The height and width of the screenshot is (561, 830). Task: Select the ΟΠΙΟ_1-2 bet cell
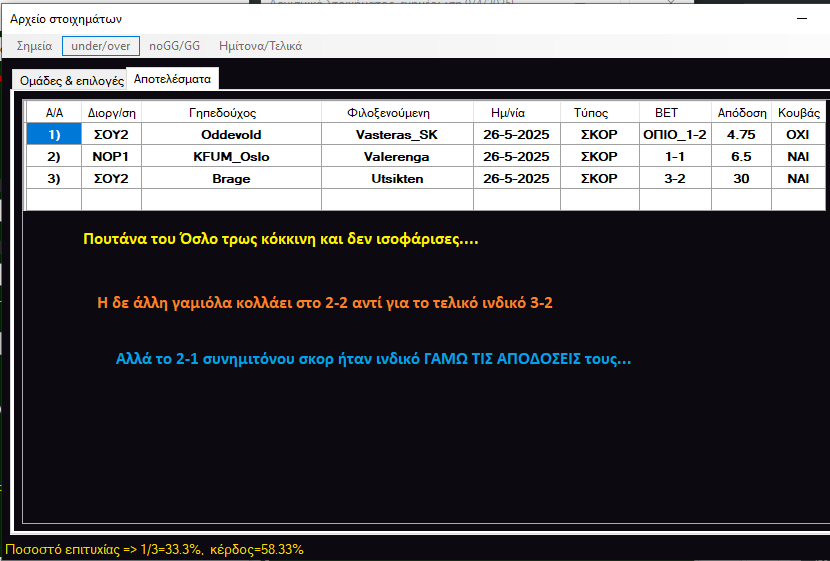(674, 134)
